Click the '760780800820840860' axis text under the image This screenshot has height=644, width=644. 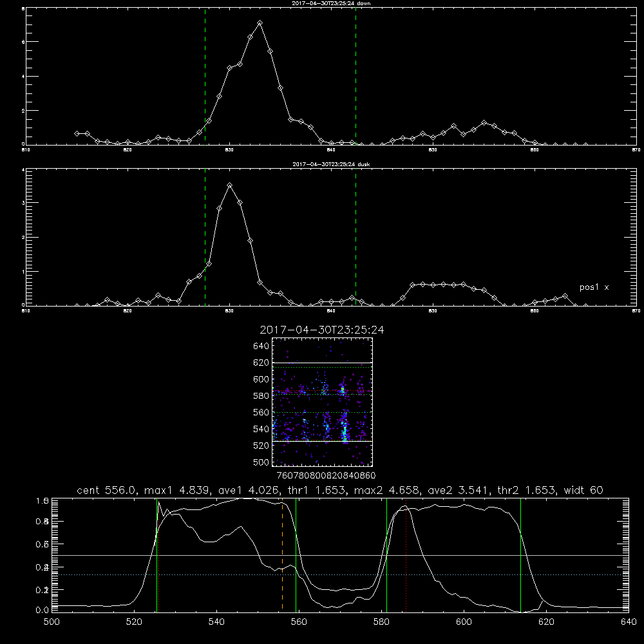(326, 476)
